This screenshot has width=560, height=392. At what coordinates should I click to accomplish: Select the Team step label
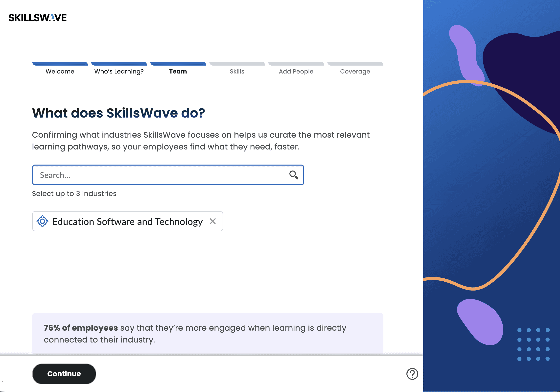click(178, 72)
